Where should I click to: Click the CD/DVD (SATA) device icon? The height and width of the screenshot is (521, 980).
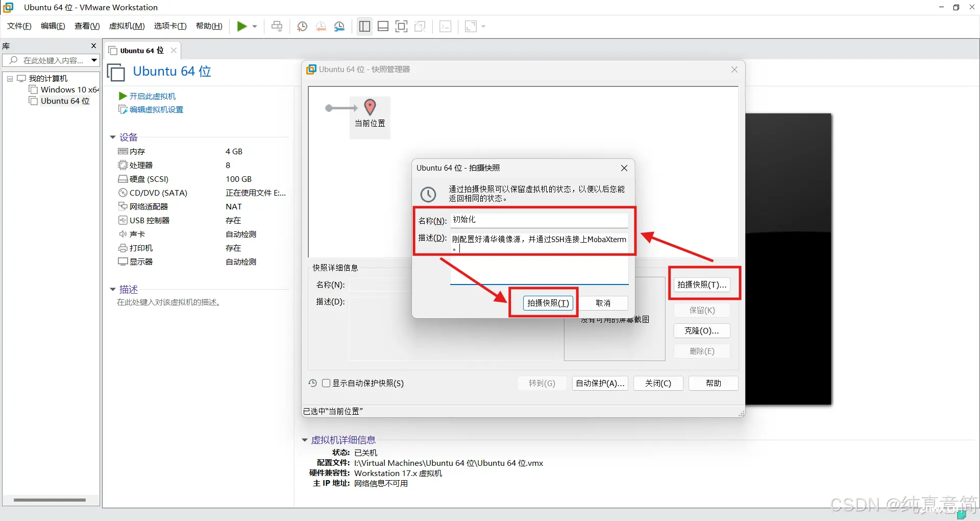tap(123, 193)
